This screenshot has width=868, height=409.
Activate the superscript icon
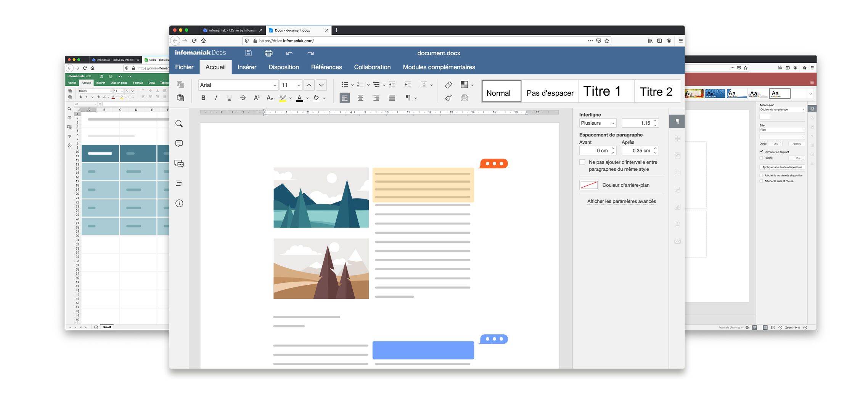click(256, 98)
